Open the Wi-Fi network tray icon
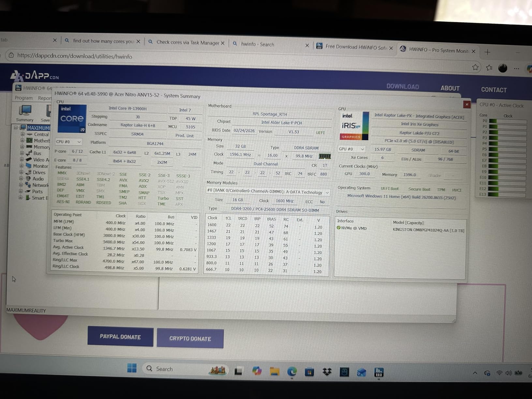Screen dimensions: 532x399 499,373
